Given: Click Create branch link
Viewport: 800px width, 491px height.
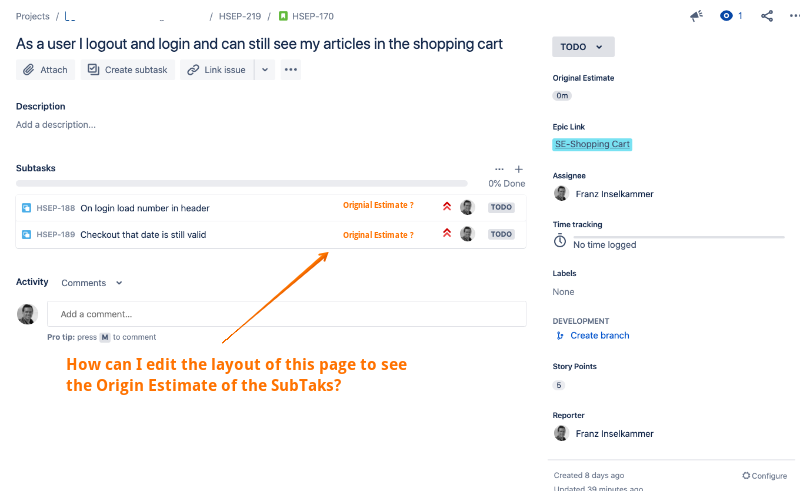Looking at the screenshot, I should pos(599,335).
